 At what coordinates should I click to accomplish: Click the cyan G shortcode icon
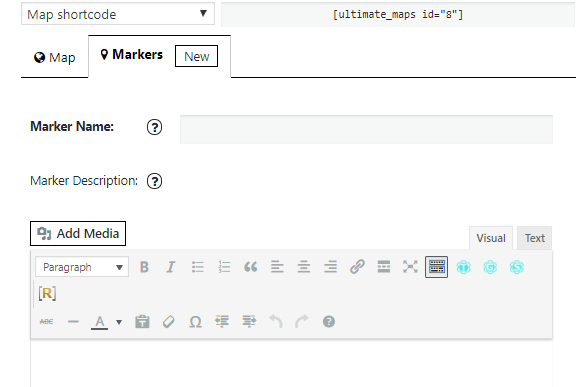pos(490,267)
